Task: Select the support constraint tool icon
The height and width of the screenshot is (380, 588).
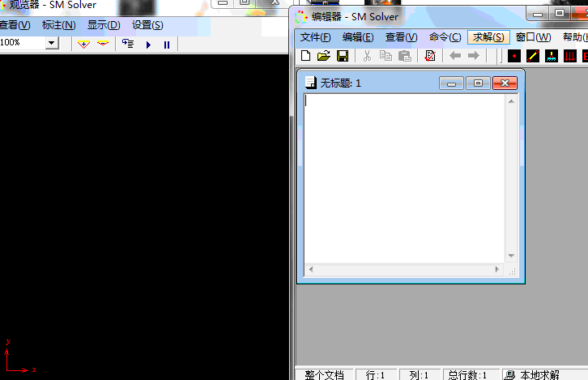Action: pos(552,56)
